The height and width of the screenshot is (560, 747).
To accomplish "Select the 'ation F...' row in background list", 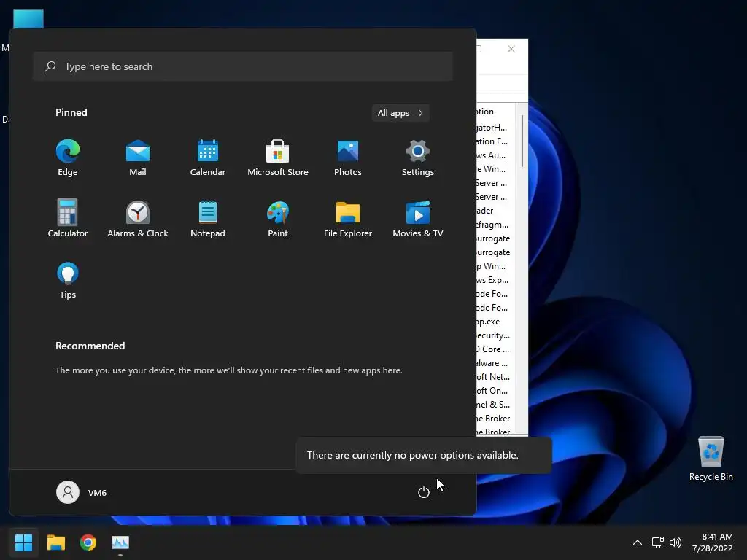I will click(x=494, y=141).
